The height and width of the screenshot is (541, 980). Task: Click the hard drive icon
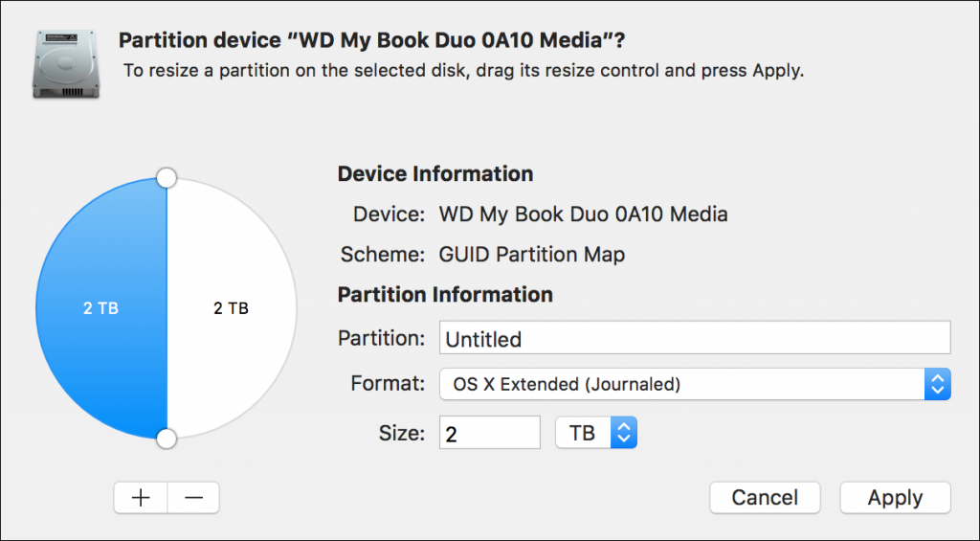point(66,64)
